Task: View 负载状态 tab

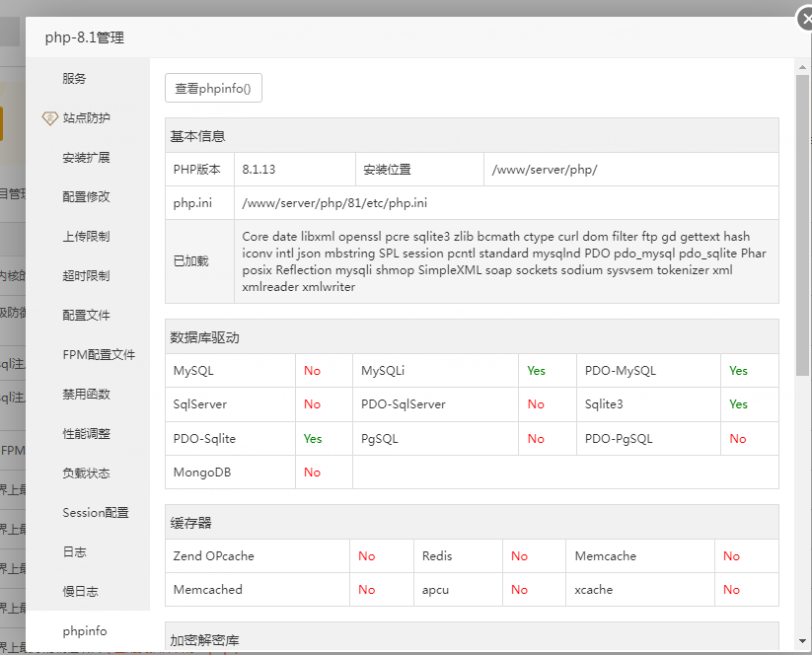Action: [x=87, y=473]
